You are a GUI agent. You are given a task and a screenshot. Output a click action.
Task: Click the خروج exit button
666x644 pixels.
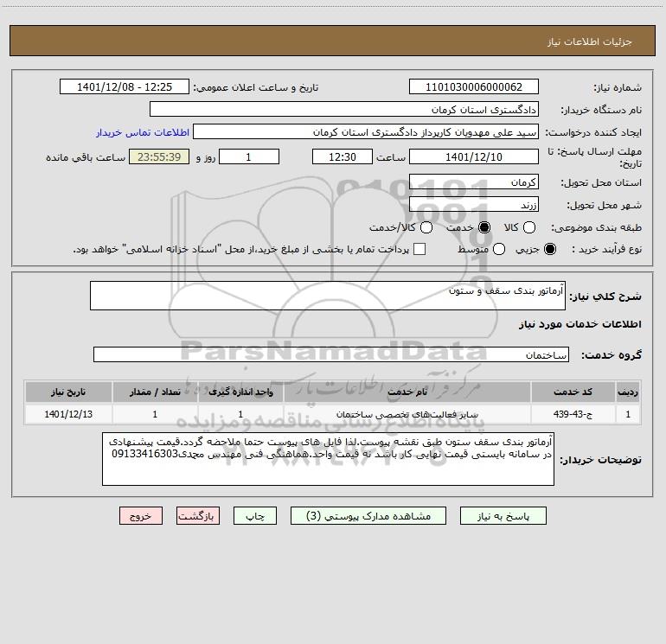click(141, 516)
